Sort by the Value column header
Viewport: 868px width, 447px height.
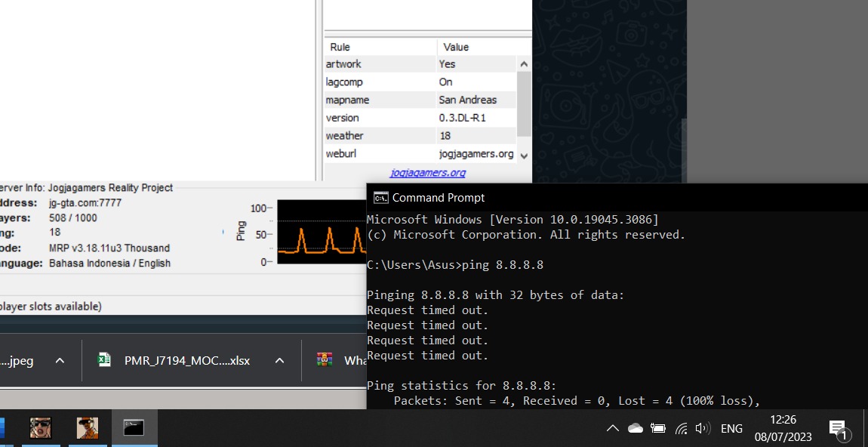tap(484, 47)
